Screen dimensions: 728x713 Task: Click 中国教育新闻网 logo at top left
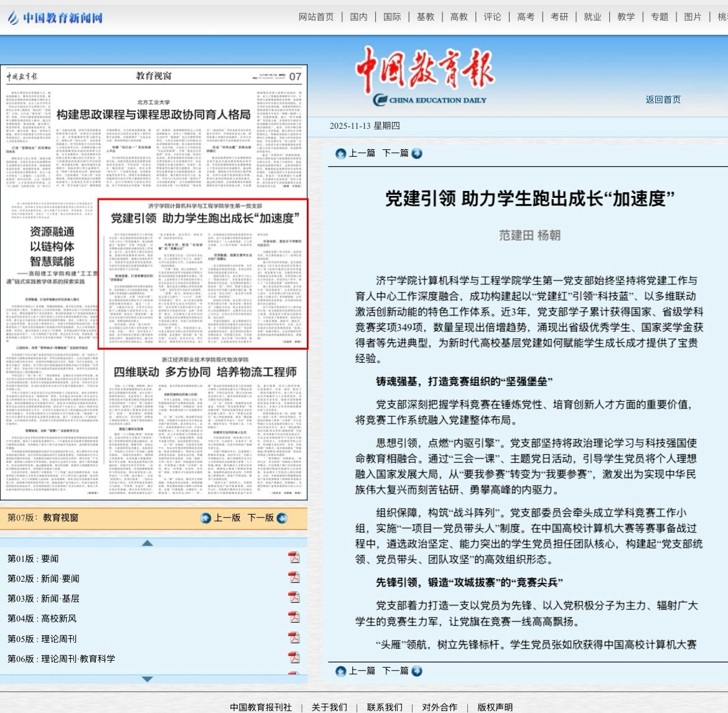coord(55,17)
